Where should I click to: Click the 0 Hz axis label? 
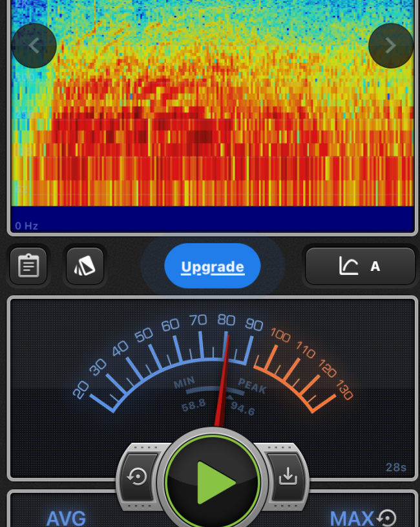coord(26,226)
